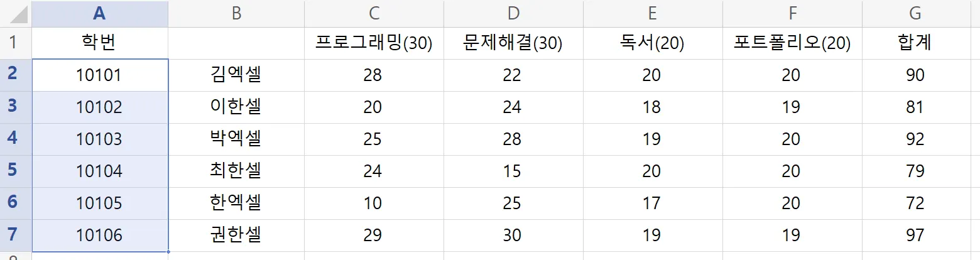Select the name cell 박엑셀

tap(236, 139)
